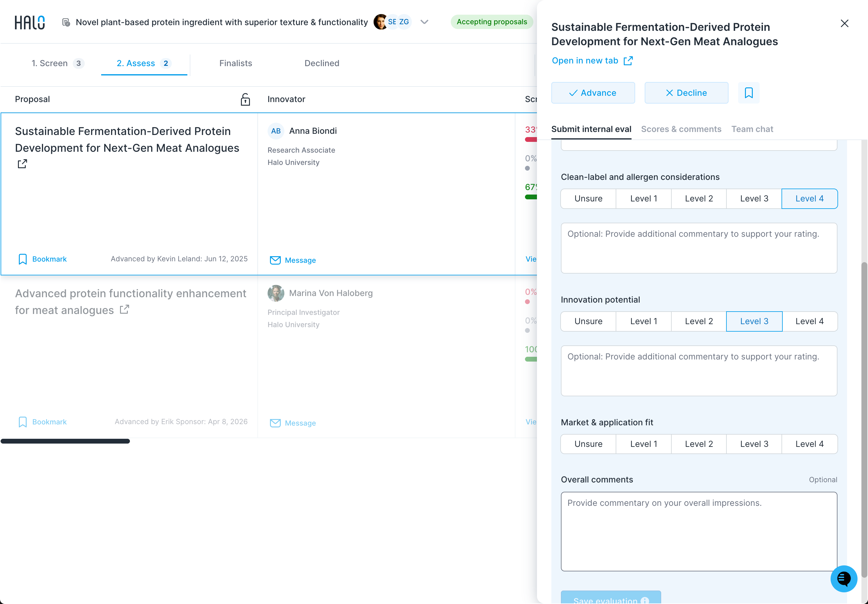Viewport: 868px width, 604px height.
Task: Open the Declined tab
Action: pyautogui.click(x=322, y=63)
